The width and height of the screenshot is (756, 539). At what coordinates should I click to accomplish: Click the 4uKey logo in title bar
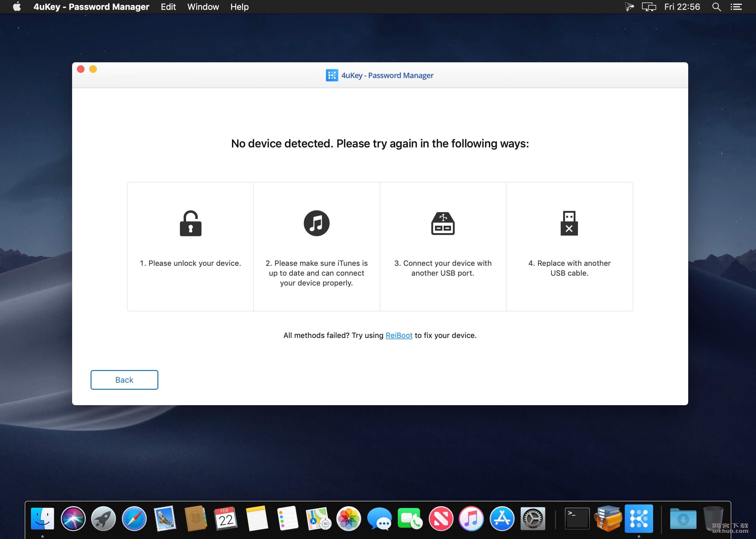click(331, 75)
